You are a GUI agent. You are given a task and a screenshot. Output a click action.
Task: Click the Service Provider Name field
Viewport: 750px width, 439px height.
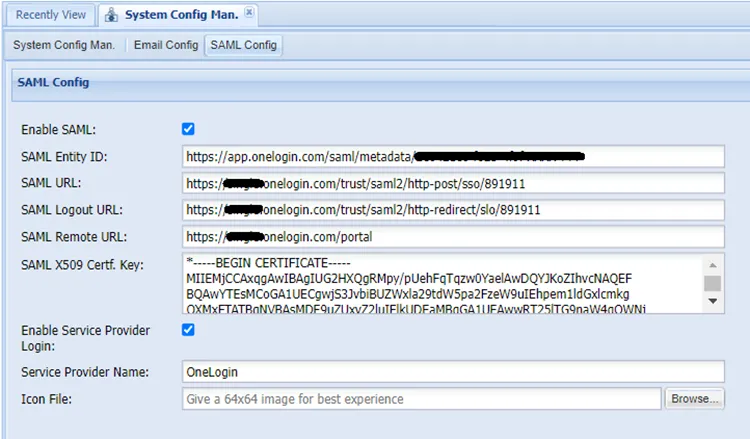(x=453, y=372)
